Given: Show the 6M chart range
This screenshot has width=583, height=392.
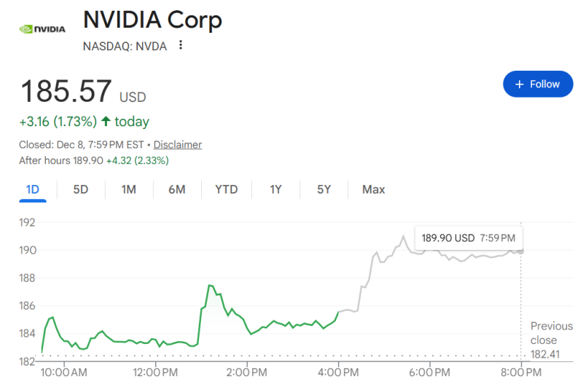Looking at the screenshot, I should coord(177,189).
